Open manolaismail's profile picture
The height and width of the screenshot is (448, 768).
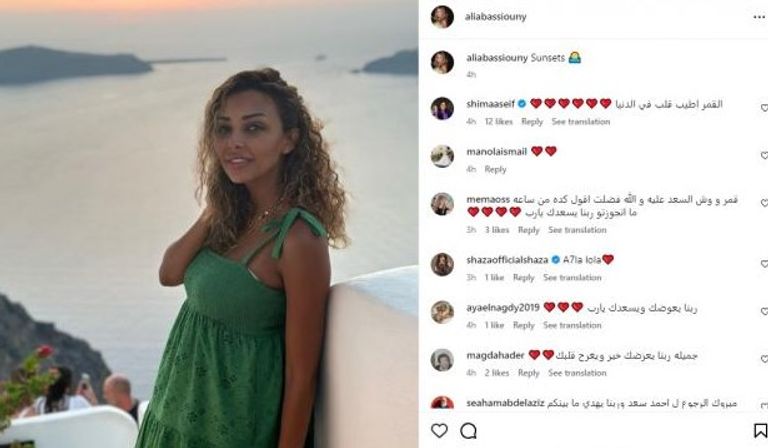point(442,156)
